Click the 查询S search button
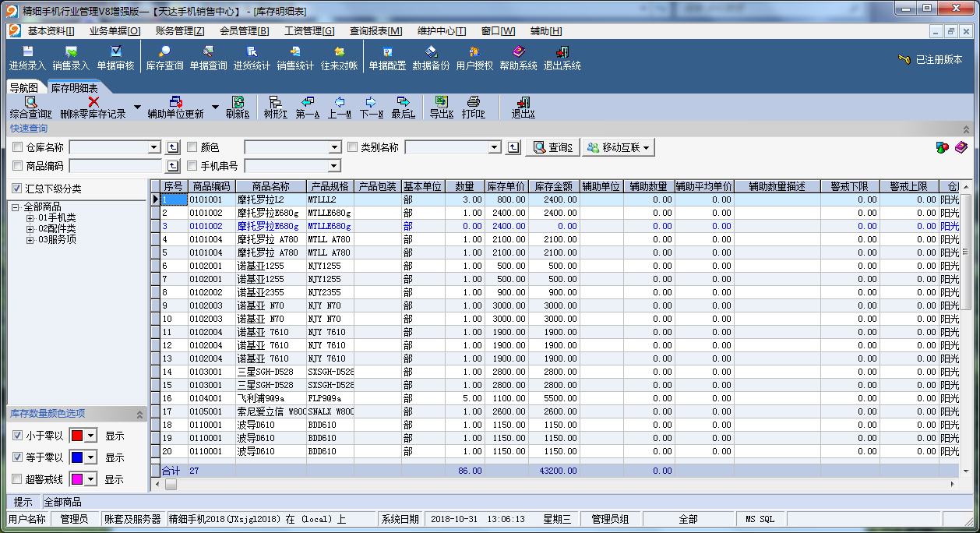This screenshot has width=980, height=533. 553,147
